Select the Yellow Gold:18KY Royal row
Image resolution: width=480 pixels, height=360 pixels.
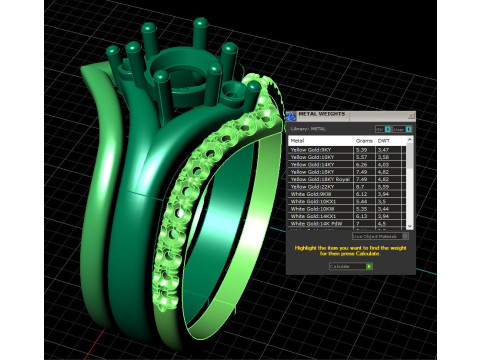coord(347,179)
